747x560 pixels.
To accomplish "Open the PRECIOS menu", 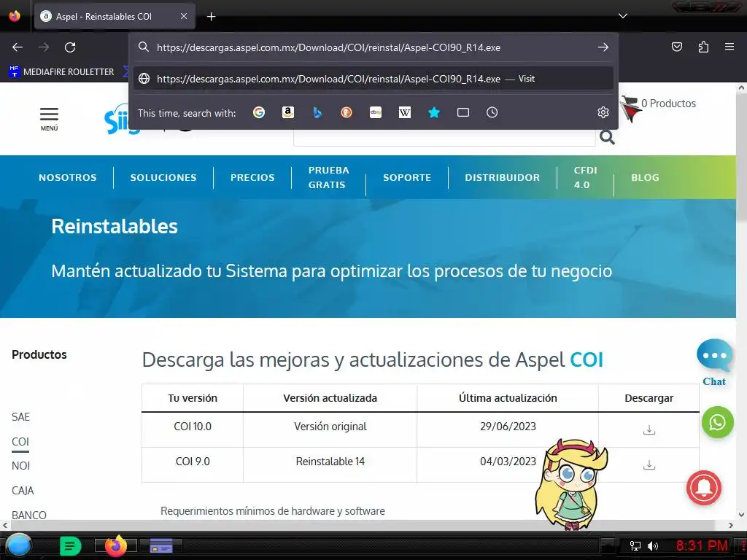I will (x=252, y=178).
